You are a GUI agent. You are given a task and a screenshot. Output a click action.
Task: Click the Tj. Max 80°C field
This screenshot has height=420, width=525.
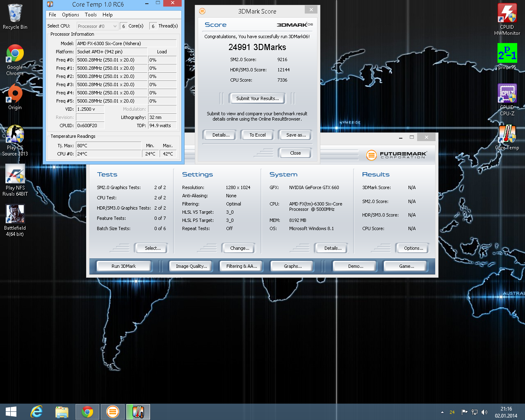tap(108, 146)
